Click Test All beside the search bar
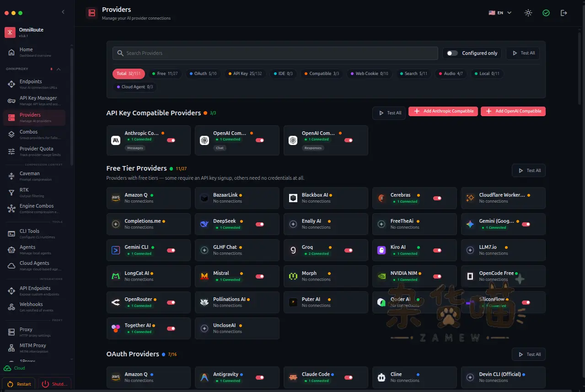 [523, 53]
